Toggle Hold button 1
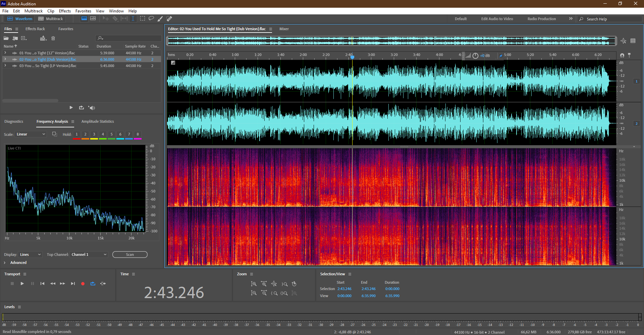Image resolution: width=644 pixels, height=335 pixels. click(76, 134)
